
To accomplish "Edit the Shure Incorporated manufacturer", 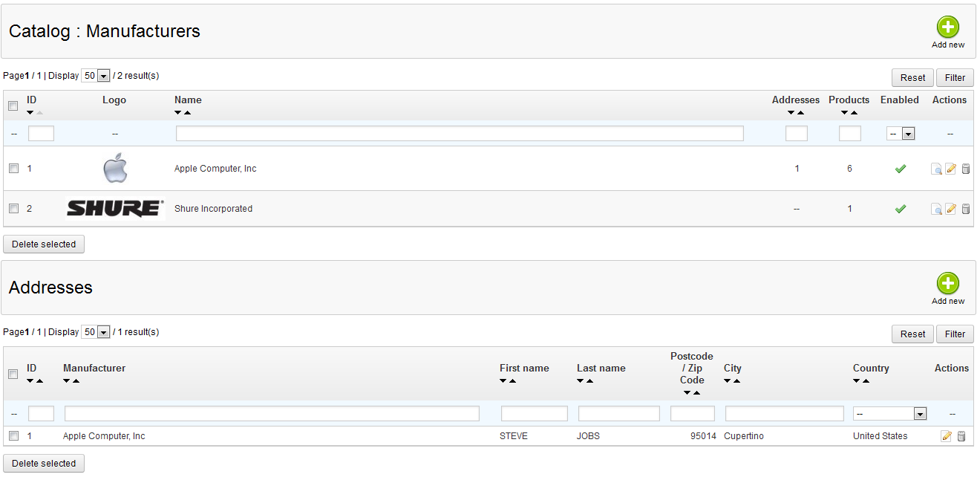I will coord(950,210).
